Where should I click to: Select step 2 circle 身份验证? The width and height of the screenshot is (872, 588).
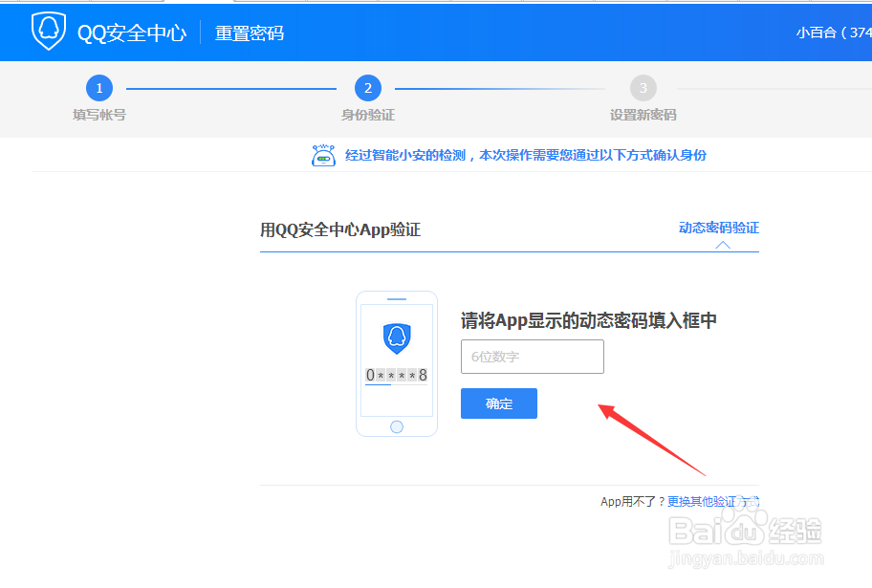(x=368, y=88)
